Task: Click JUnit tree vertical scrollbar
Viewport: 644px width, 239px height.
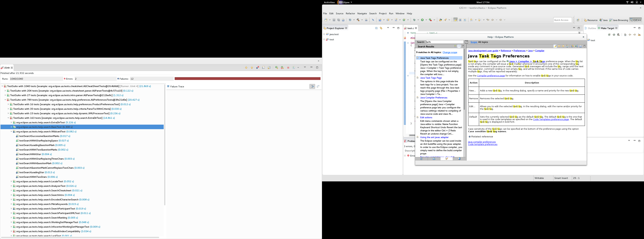Action: click(x=165, y=145)
